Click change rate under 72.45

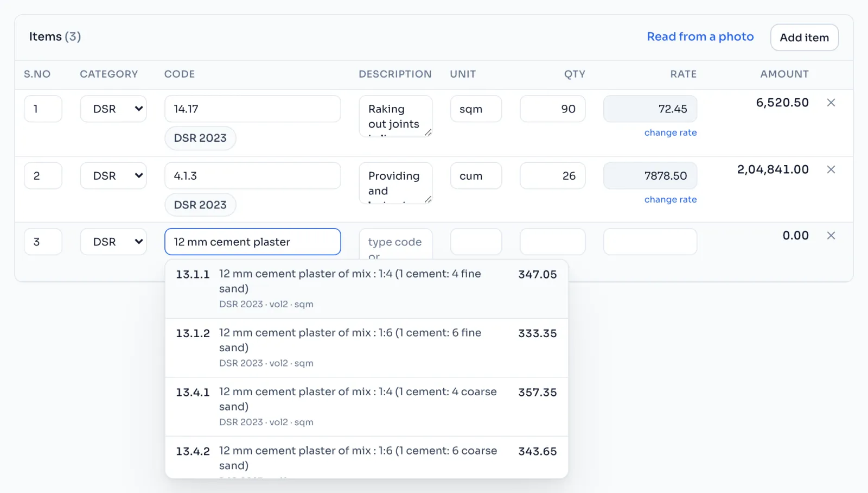(671, 132)
